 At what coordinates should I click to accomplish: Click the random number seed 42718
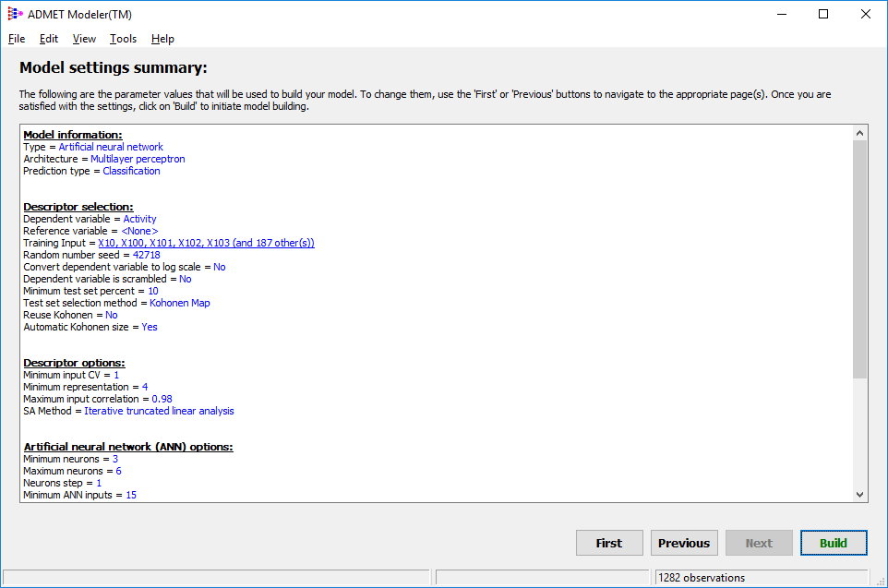(147, 255)
